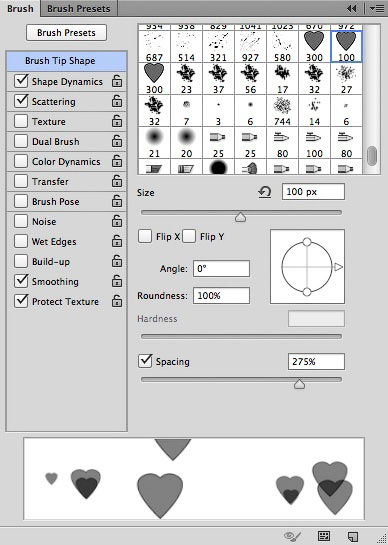
Task: Disable Scattering checkbox
Action: [x=21, y=101]
